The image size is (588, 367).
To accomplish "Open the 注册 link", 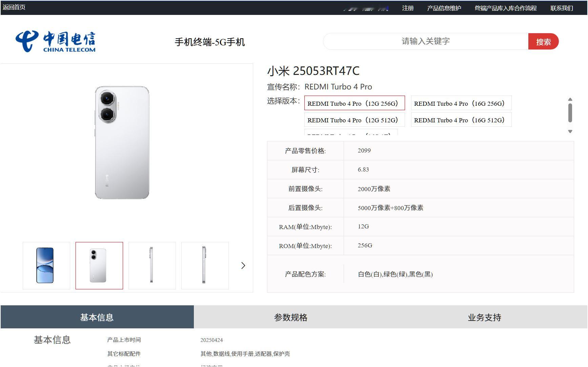I will click(408, 8).
